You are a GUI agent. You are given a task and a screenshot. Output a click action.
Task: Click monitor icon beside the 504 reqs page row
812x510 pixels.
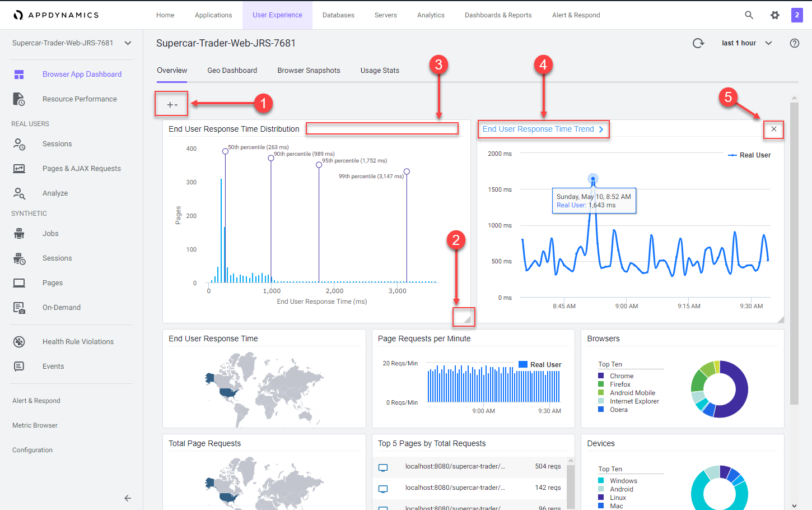[x=383, y=467]
